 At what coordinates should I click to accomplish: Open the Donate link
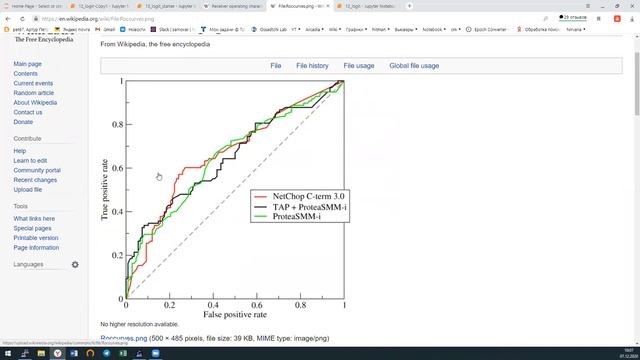(x=23, y=122)
